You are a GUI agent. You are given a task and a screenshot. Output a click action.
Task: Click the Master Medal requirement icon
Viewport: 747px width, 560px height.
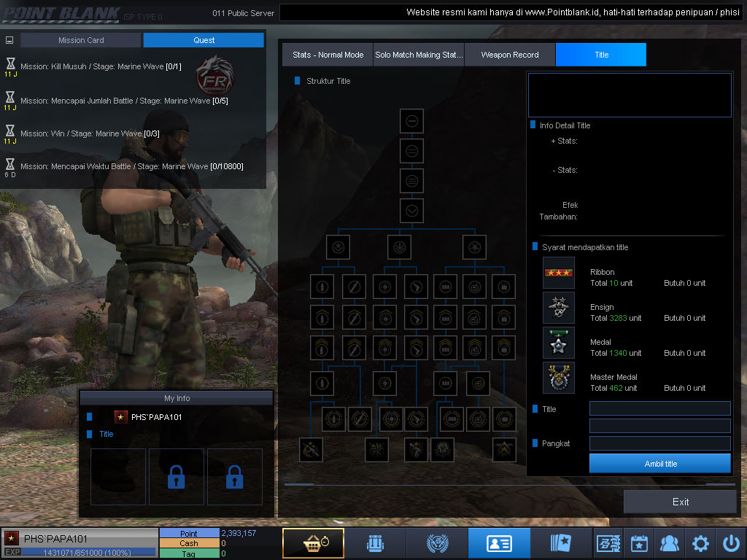click(558, 378)
